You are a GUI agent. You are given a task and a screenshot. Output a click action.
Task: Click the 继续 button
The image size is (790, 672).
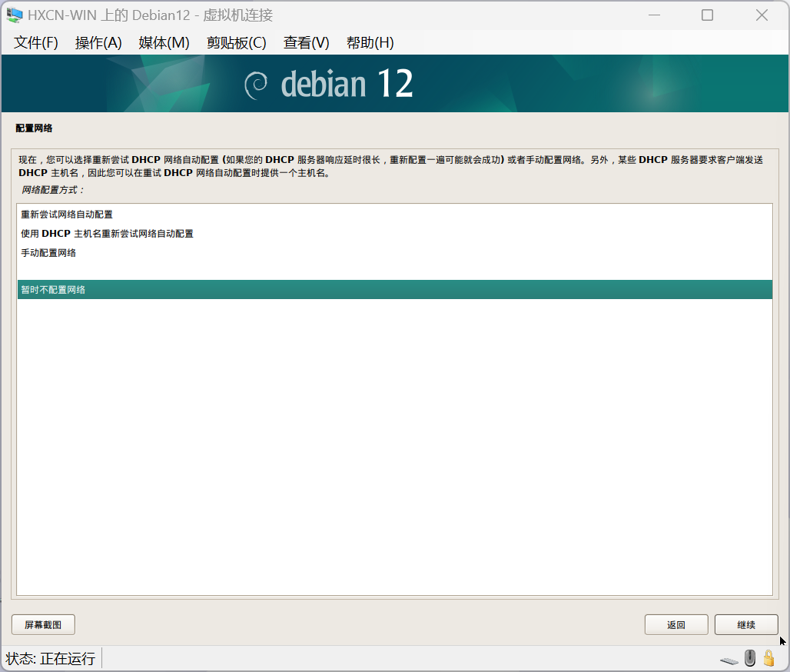click(746, 624)
